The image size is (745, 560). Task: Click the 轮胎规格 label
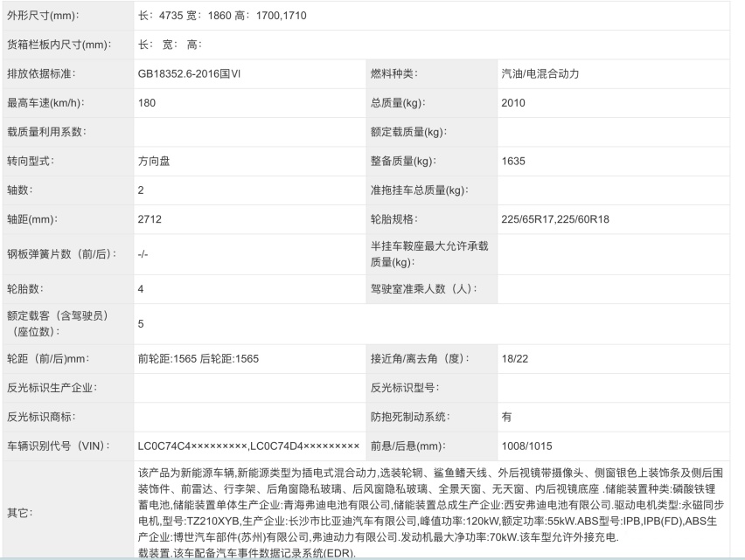coord(393,219)
